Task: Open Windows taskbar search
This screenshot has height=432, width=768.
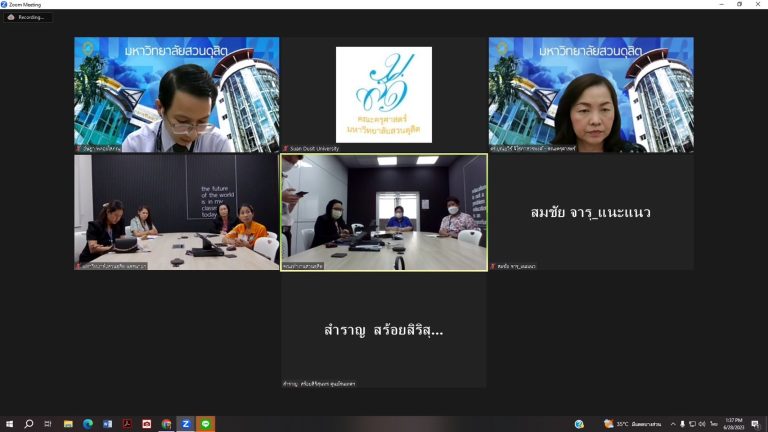Action: point(29,424)
